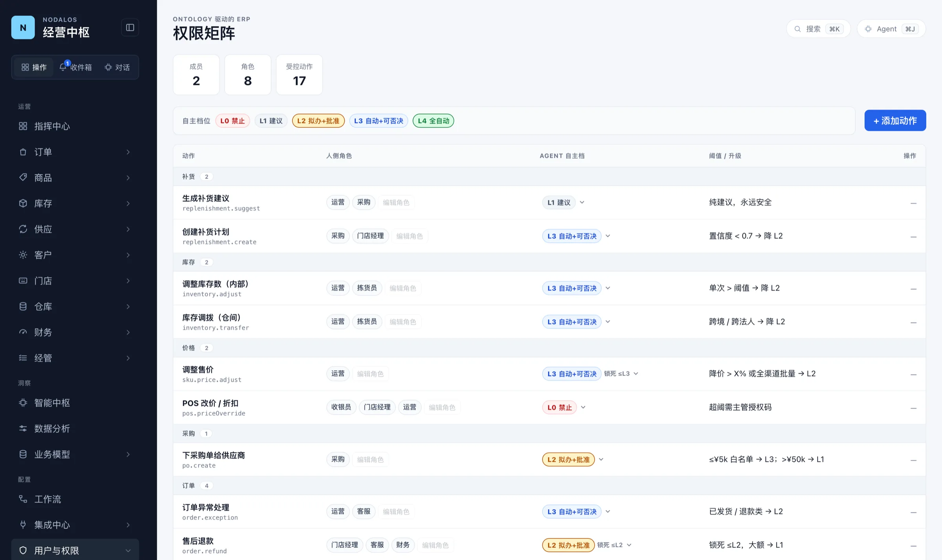Click the 工作流 branch icon

pyautogui.click(x=23, y=499)
